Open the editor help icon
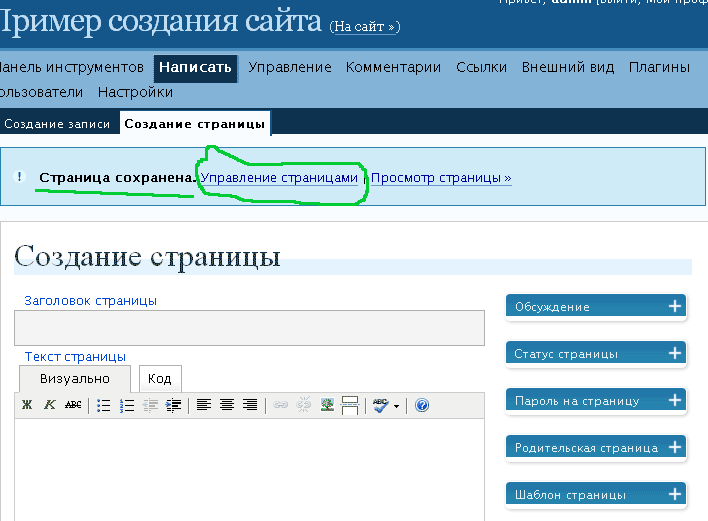The image size is (708, 521). pyautogui.click(x=422, y=405)
